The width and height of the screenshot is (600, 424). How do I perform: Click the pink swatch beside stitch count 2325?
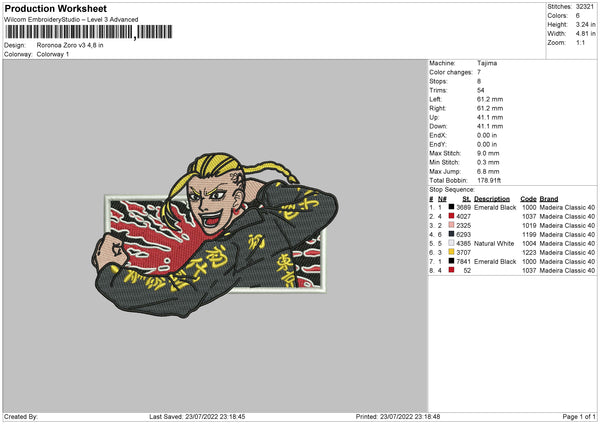point(451,225)
